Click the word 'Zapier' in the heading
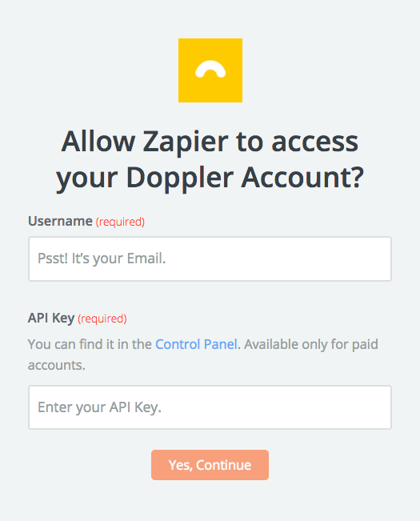The width and height of the screenshot is (420, 521). tap(186, 143)
